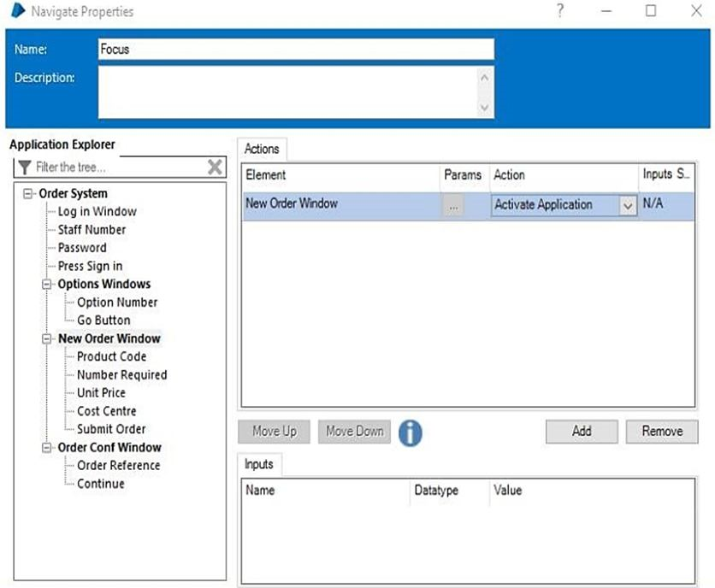
Task: Select Staff Number element in tree
Action: (x=92, y=230)
